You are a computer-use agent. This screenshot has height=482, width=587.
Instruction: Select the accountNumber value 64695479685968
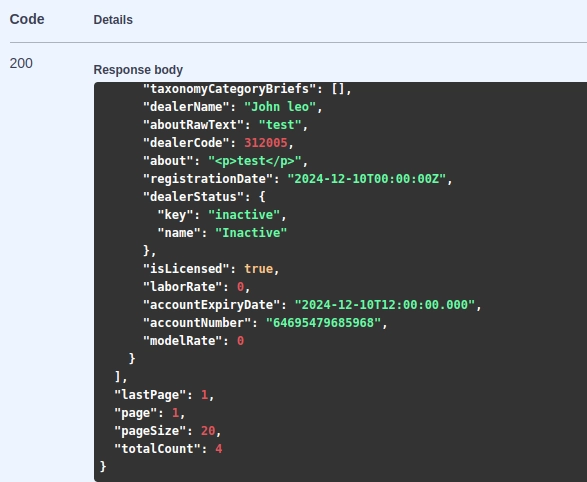324,323
